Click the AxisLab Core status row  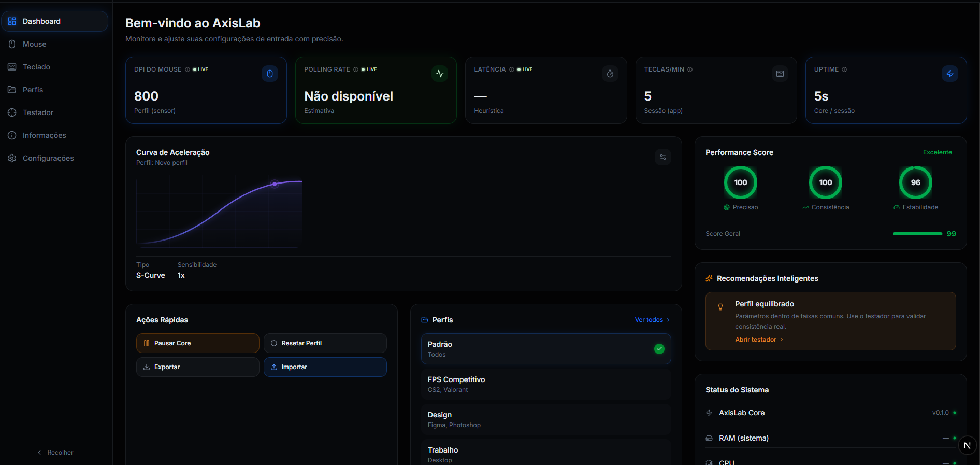831,413
